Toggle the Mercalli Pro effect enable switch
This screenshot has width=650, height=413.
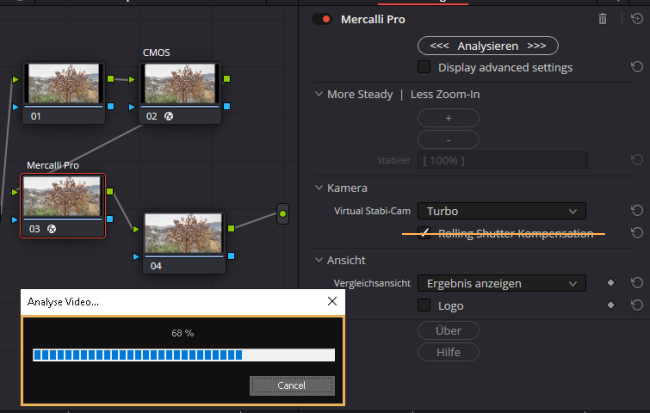click(x=322, y=19)
